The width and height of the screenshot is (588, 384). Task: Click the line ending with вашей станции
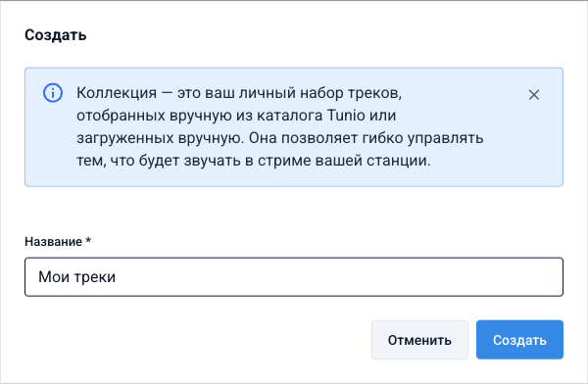[x=254, y=161]
